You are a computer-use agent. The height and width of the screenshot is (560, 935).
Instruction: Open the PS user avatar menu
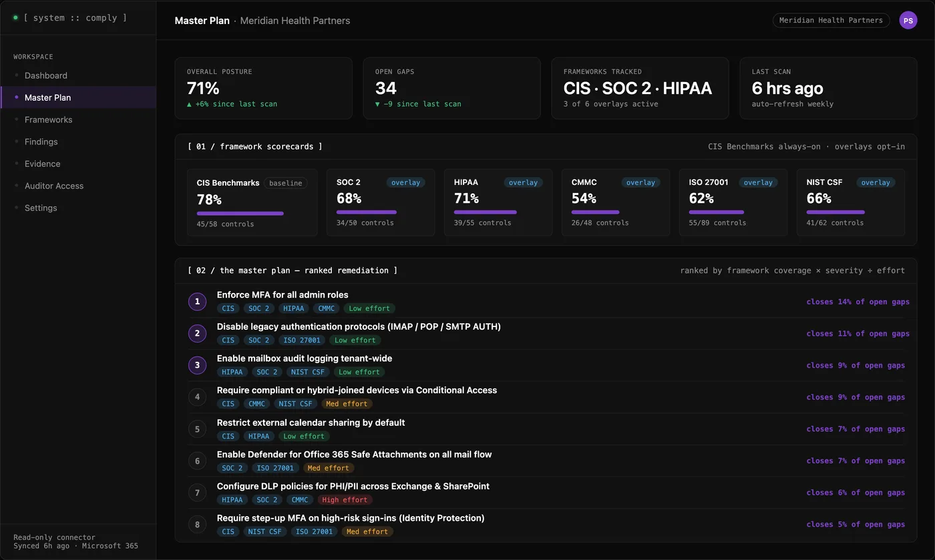pos(908,21)
